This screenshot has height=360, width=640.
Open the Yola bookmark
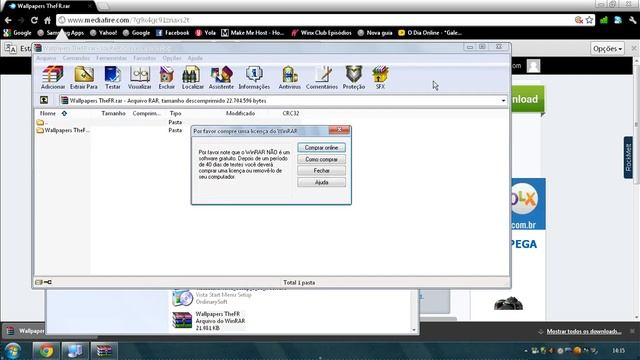205,33
